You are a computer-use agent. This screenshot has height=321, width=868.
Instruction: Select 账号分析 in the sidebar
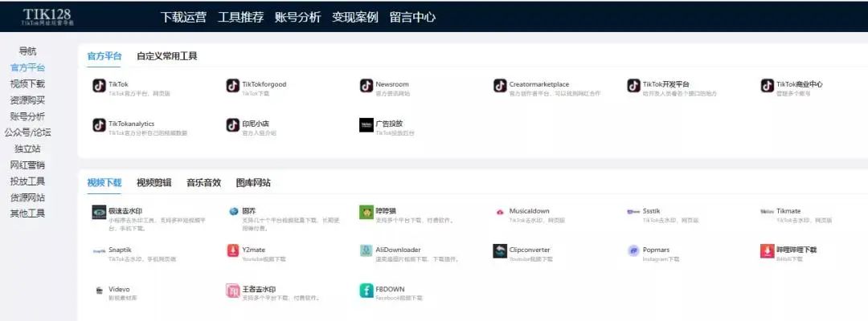coord(27,116)
